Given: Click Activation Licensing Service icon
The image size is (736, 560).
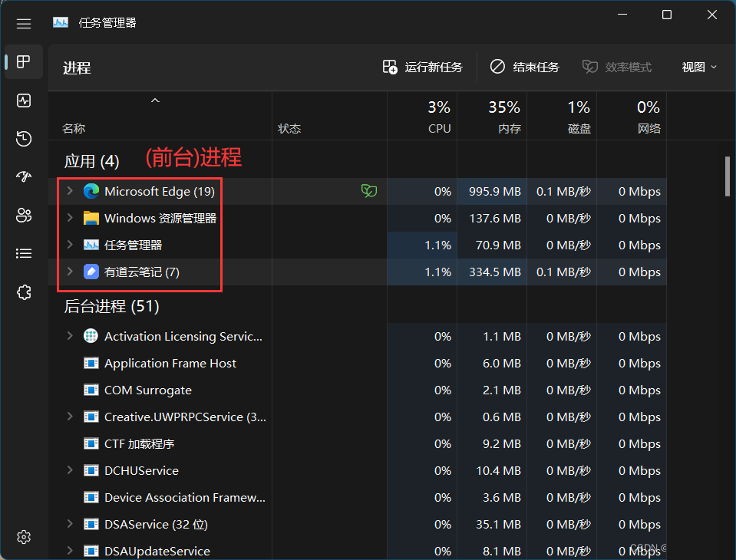Looking at the screenshot, I should click(x=91, y=336).
